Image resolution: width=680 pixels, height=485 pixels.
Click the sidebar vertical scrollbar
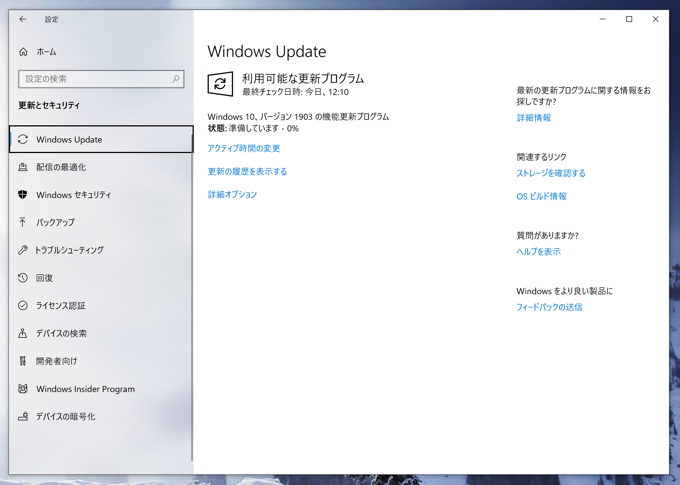coord(192,297)
